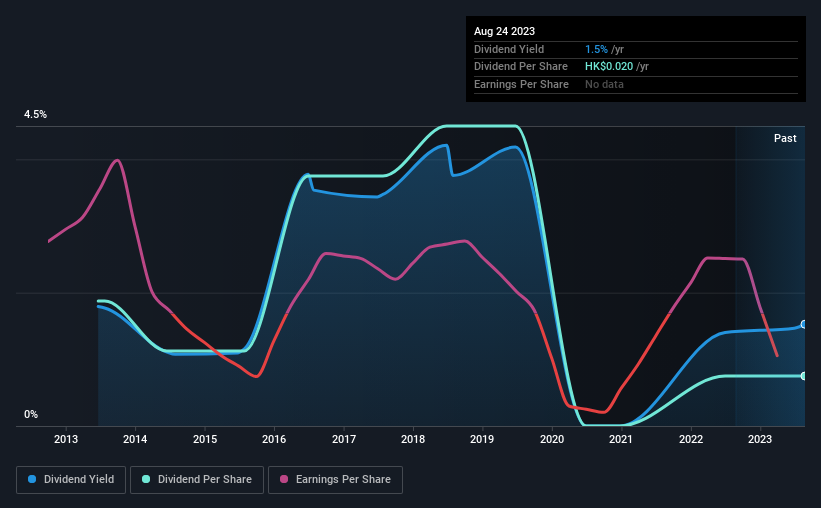
Task: Click the HK$0.020 dividend per share value
Action: [609, 67]
